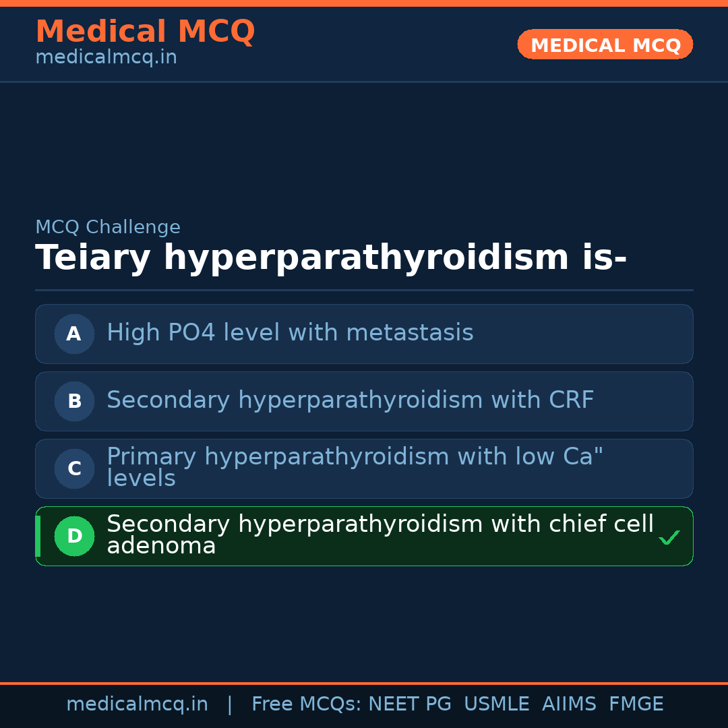Click the letter A option circle
This screenshot has width=728, height=728.
click(74, 334)
